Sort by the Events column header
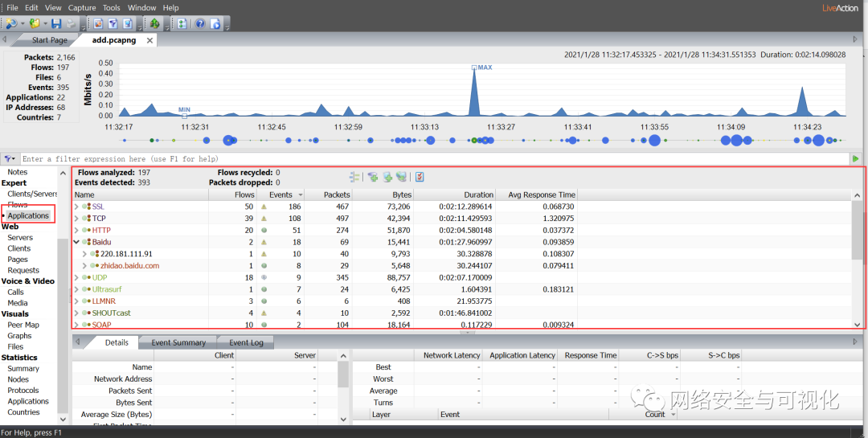868x438 pixels. pos(281,195)
